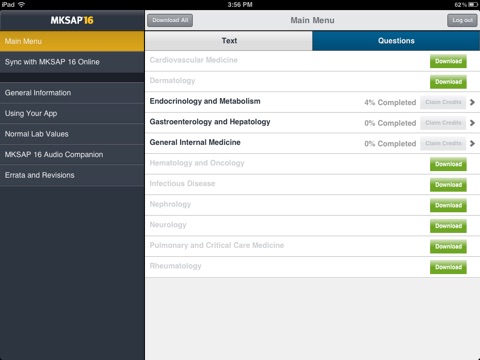Open Endocrinology and Metabolism title
Screen dimensions: 480x360
tap(205, 101)
